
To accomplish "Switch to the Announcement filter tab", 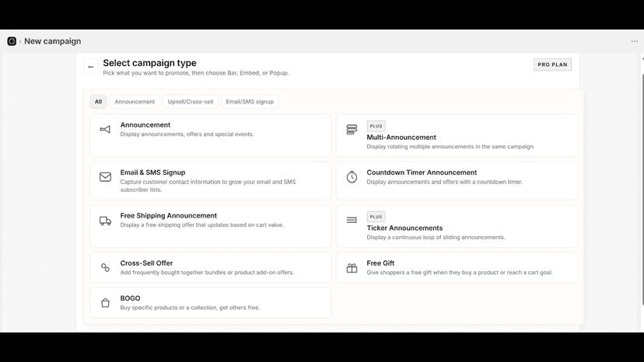I will point(135,102).
